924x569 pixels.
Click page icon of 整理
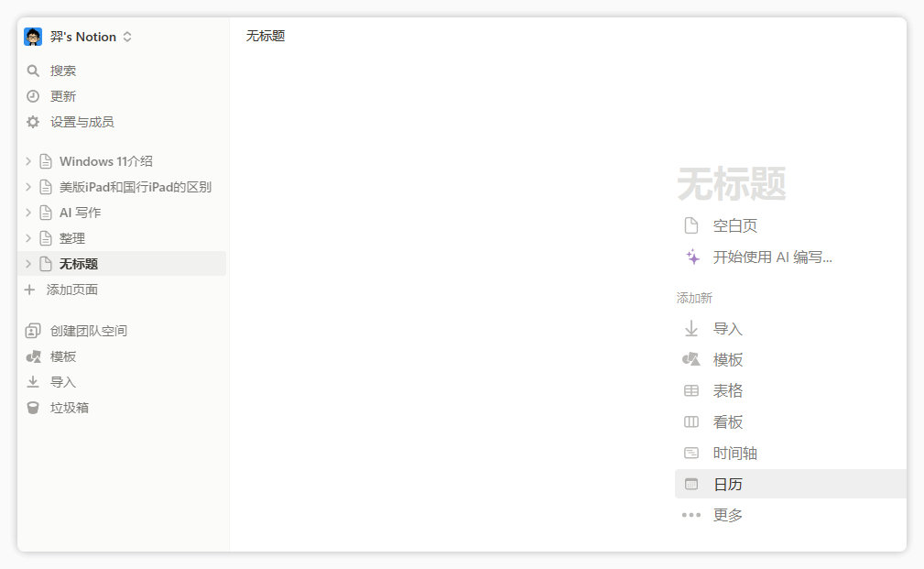click(46, 238)
